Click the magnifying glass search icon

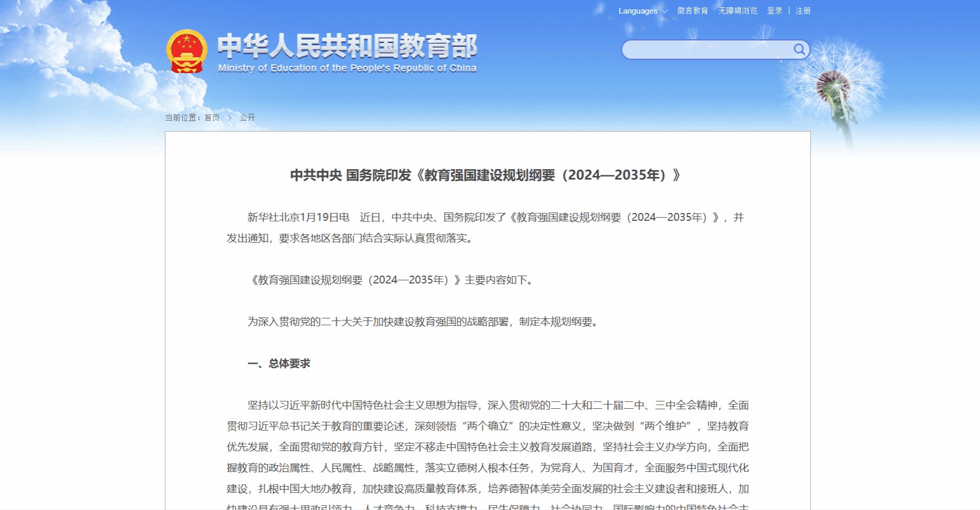tap(799, 49)
